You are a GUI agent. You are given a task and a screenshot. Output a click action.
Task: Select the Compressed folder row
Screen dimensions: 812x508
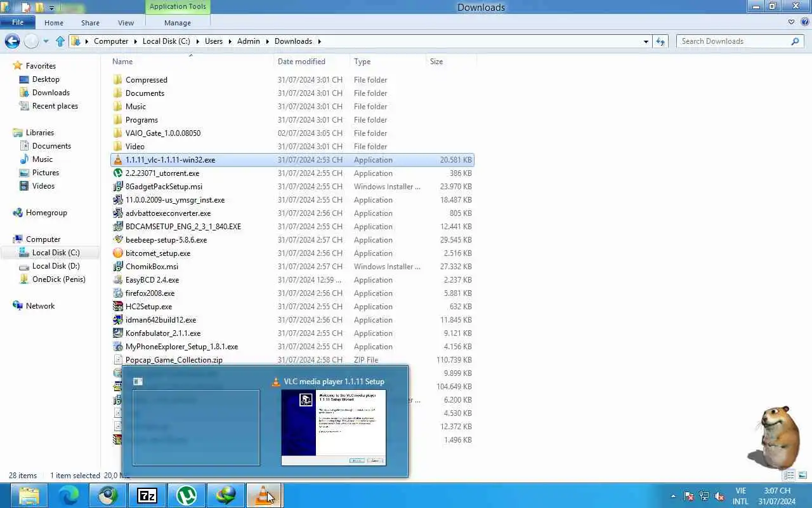point(292,80)
